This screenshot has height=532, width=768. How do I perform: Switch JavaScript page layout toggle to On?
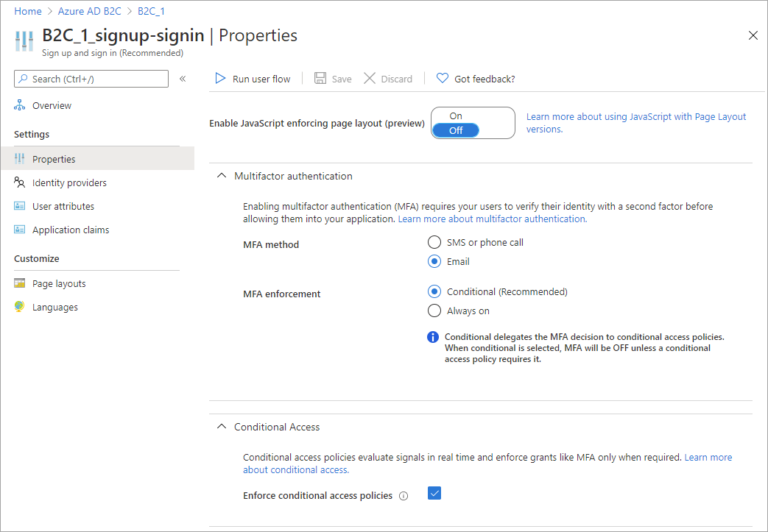click(x=456, y=116)
